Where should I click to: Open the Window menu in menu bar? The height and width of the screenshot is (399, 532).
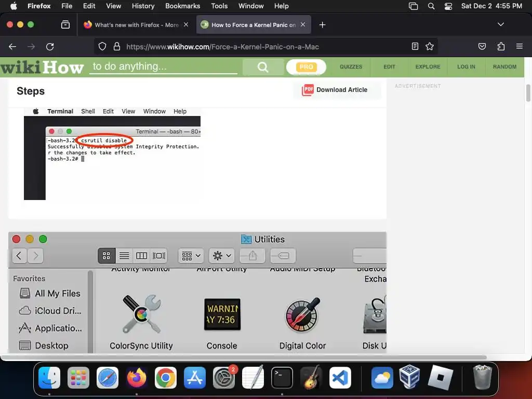point(251,6)
